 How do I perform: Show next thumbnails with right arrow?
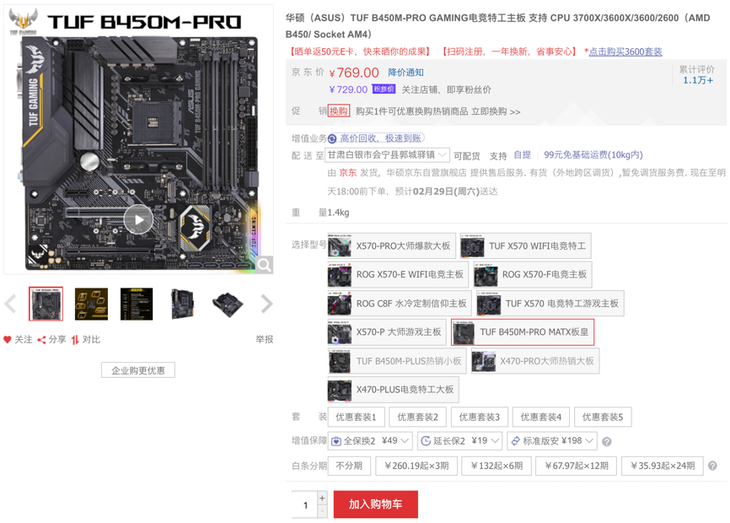point(267,304)
